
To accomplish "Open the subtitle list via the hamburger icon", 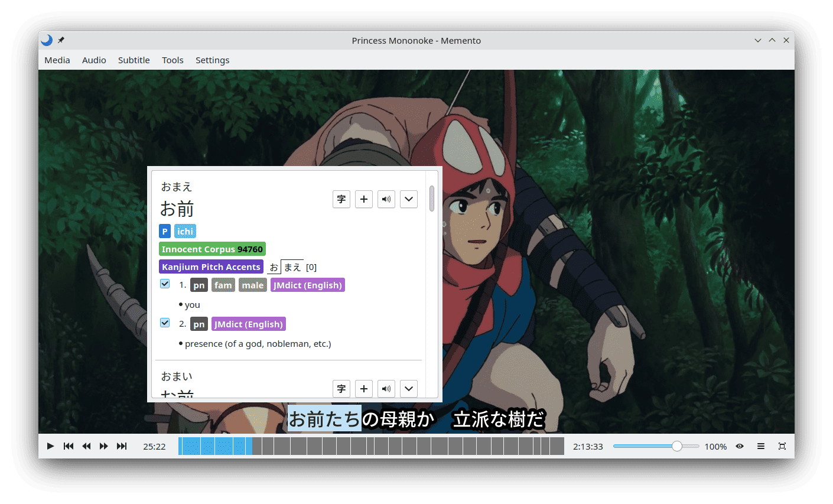I will coord(760,446).
